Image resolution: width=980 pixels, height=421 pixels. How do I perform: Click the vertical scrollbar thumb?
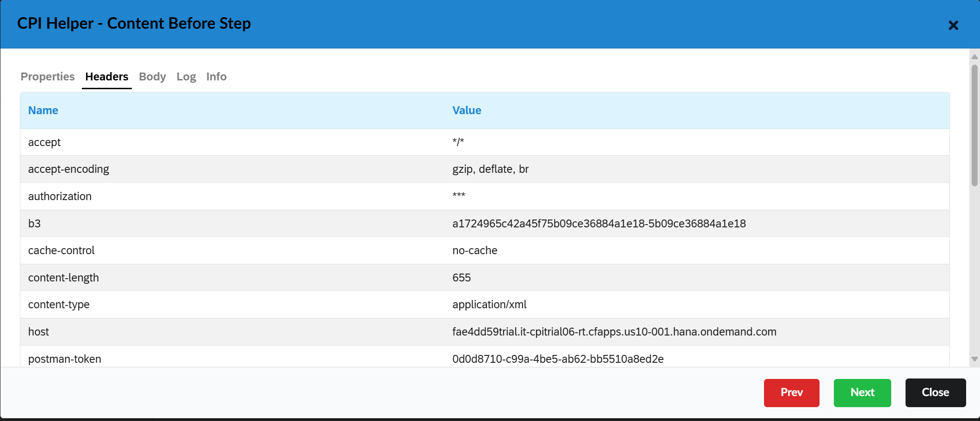point(974,125)
